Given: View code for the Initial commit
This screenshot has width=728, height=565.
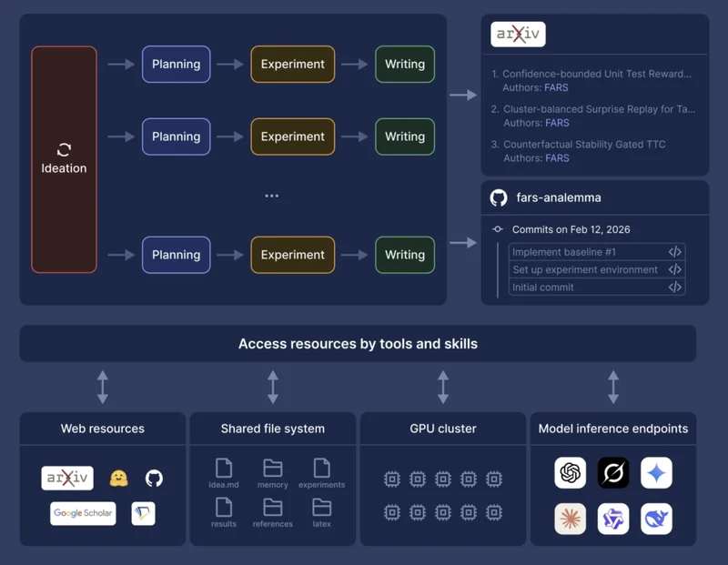Looking at the screenshot, I should pos(674,288).
